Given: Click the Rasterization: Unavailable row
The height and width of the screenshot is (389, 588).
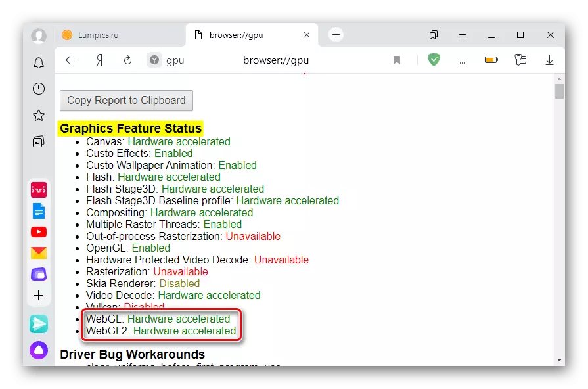Looking at the screenshot, I should click(147, 271).
